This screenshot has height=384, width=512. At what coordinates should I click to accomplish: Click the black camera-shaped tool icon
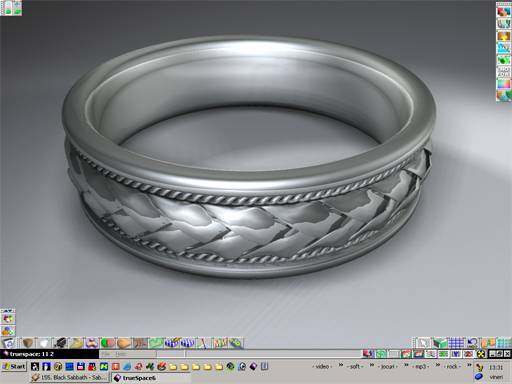tap(60, 343)
